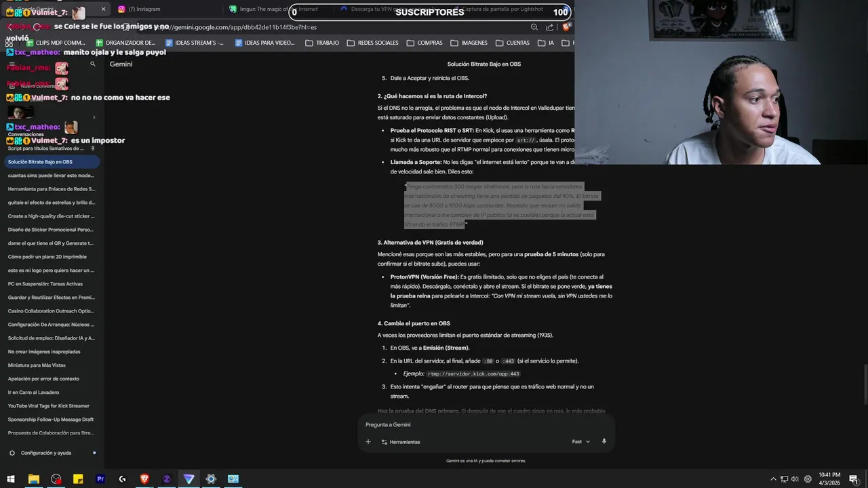Open the Fast model selector dropdown
The image size is (868, 488).
click(580, 441)
